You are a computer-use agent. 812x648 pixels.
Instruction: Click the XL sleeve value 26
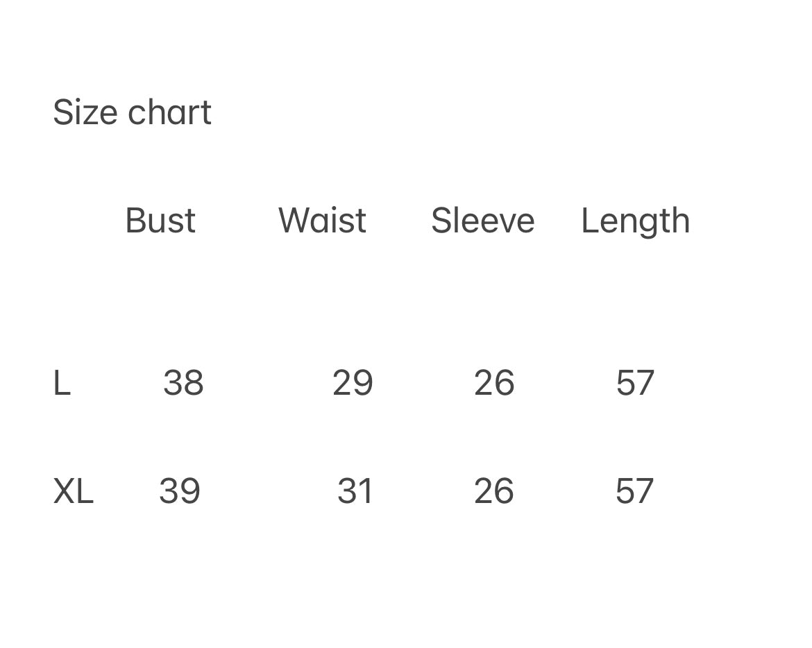tap(493, 492)
